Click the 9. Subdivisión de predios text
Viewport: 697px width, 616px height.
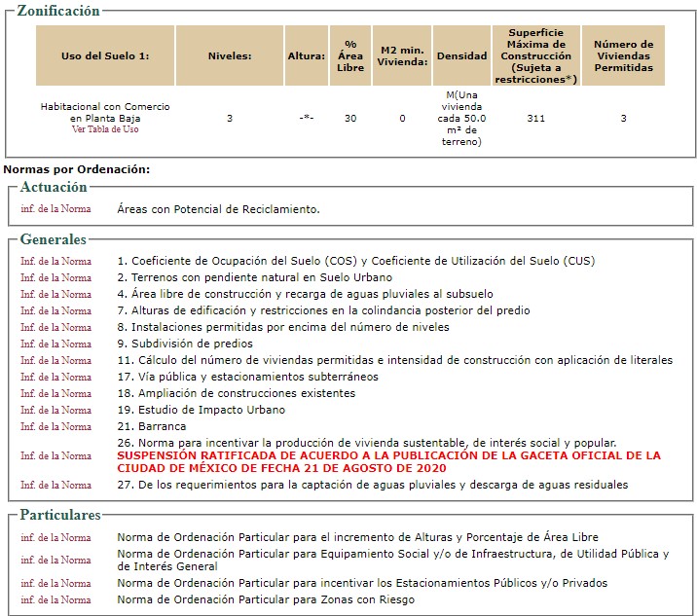pos(185,344)
